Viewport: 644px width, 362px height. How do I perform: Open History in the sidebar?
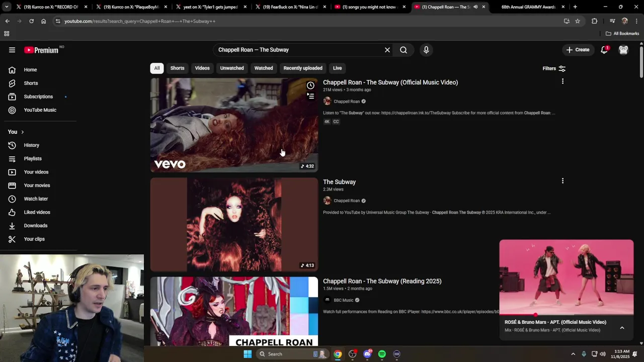[31, 145]
